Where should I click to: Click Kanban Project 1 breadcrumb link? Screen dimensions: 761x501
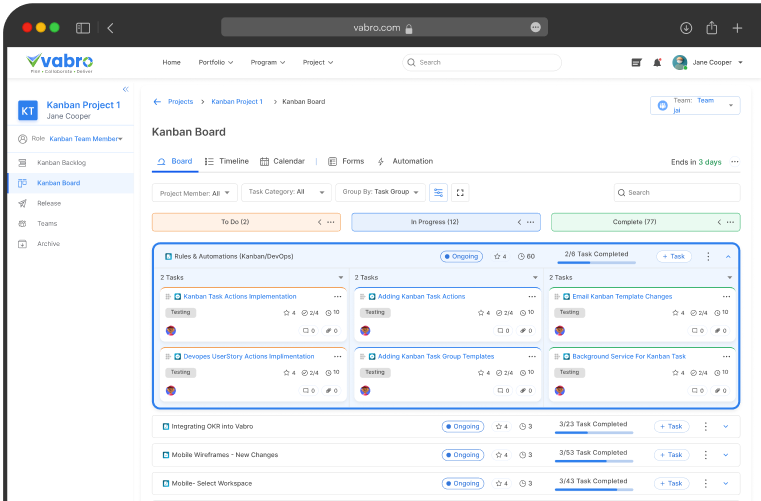pyautogui.click(x=237, y=101)
